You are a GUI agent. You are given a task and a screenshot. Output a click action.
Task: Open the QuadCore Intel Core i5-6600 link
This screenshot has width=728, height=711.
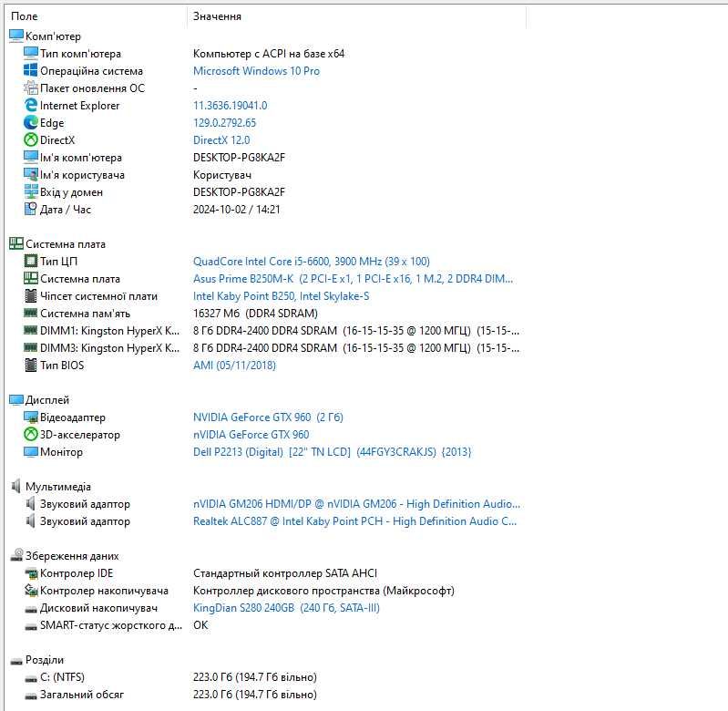tap(312, 261)
